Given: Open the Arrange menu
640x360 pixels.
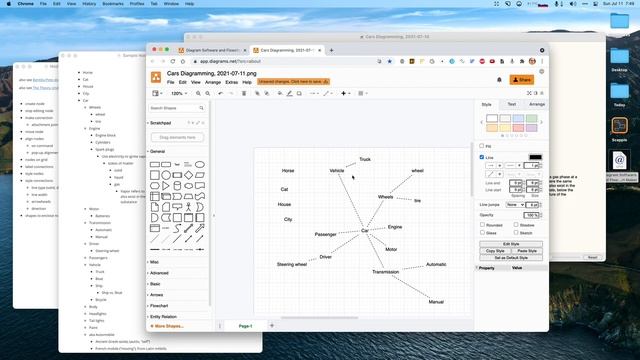Looking at the screenshot, I should (213, 82).
